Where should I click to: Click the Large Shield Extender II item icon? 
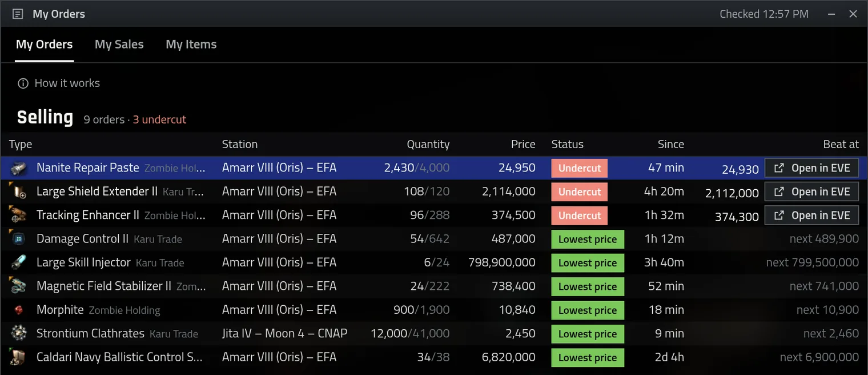coord(18,192)
